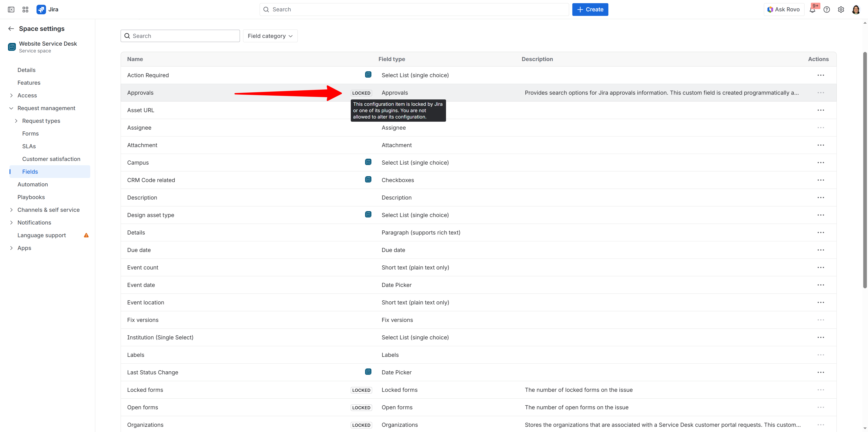This screenshot has height=432, width=868.
Task: Click the Jira logo
Action: pyautogui.click(x=48, y=10)
